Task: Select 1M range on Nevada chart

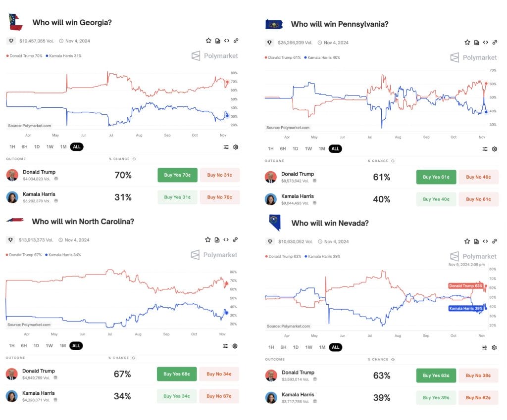Action: 322,347
